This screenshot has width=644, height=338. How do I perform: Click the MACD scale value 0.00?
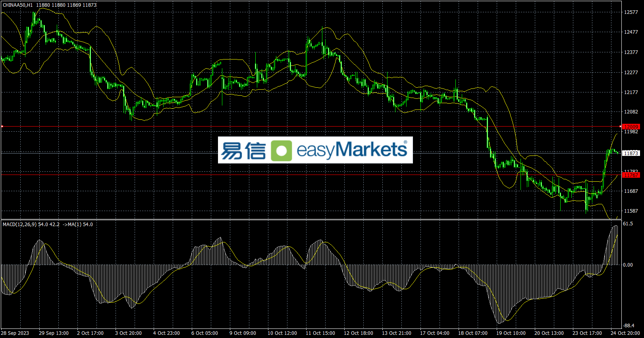click(628, 265)
